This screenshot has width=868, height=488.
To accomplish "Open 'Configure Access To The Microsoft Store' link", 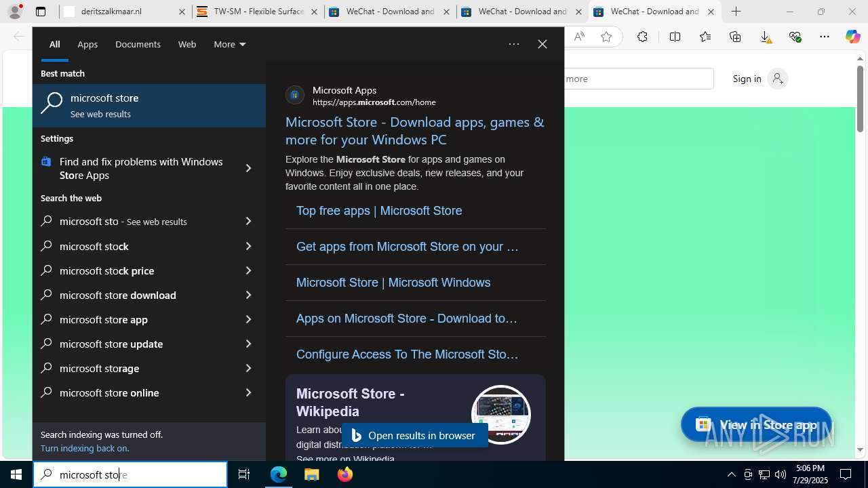I will 408,354.
